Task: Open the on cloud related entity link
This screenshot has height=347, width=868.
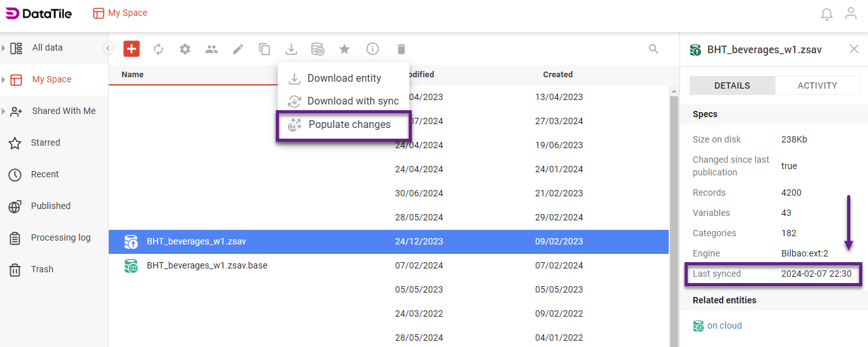Action: click(724, 325)
